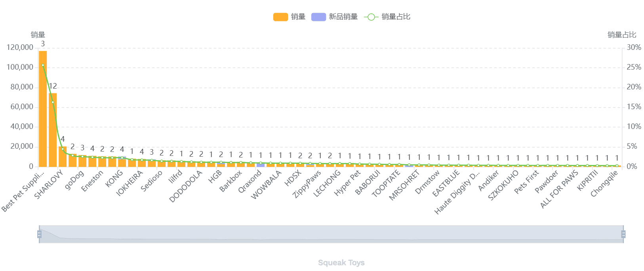Click the goDog x-axis label
Screen dimensions: 644x271
click(74, 180)
